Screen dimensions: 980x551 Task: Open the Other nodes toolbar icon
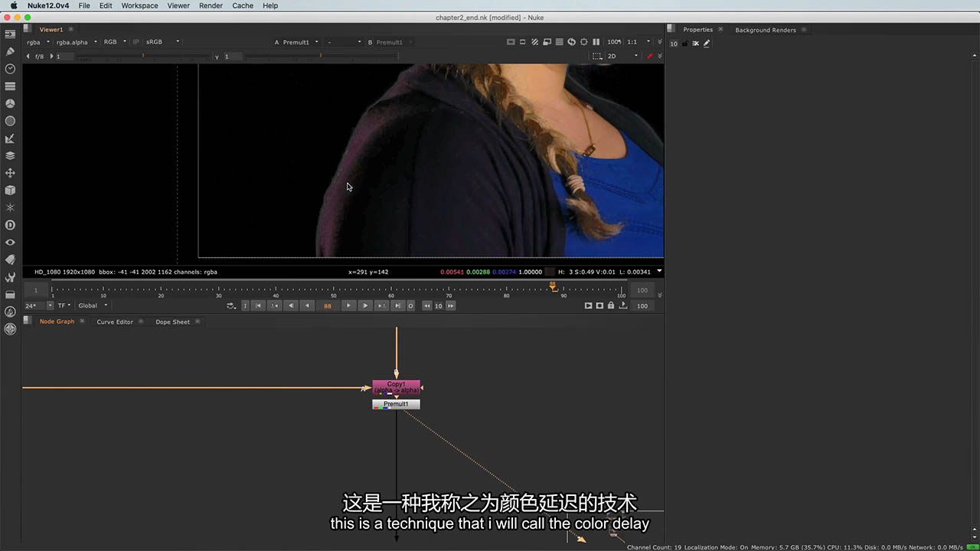tap(10, 295)
